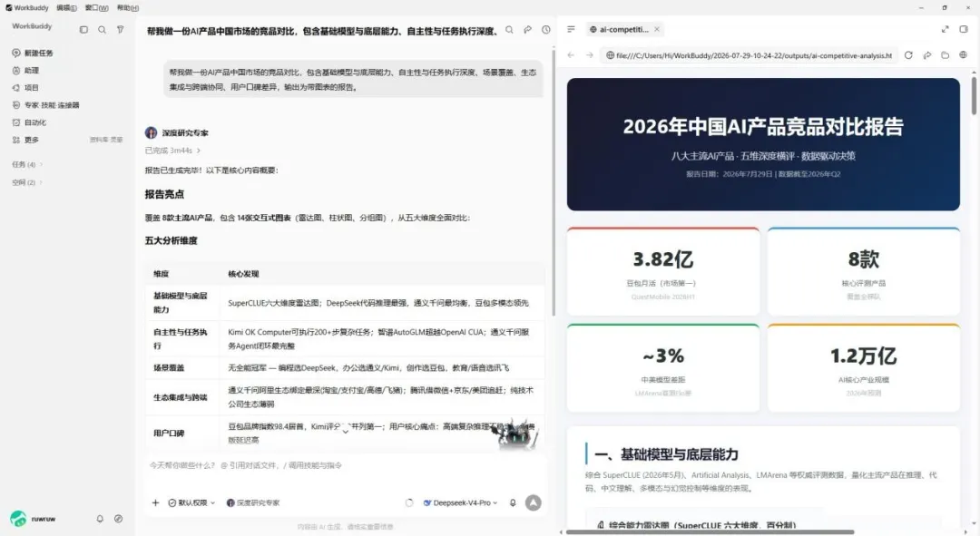Click the 深度研究专家 avatar in chat

click(x=151, y=132)
